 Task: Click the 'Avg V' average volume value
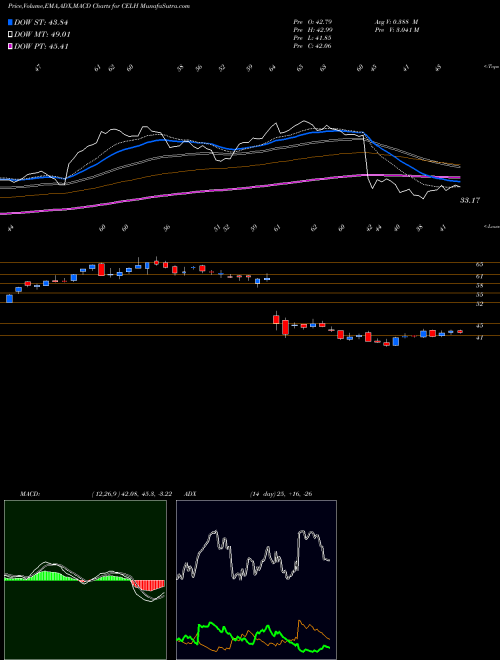395,21
